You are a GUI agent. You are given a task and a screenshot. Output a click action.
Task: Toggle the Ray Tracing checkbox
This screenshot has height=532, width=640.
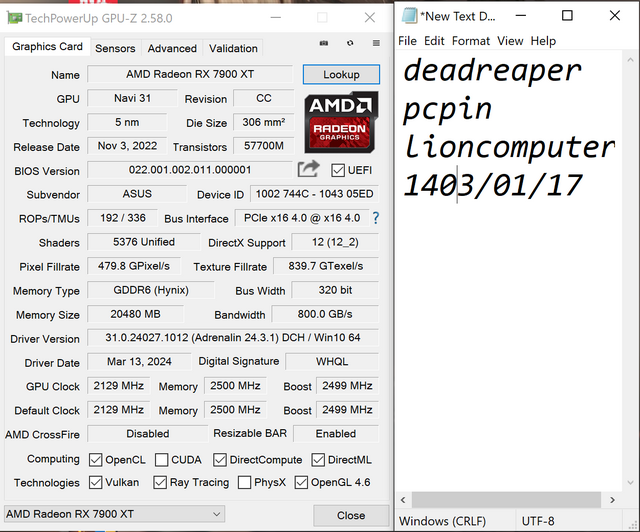(x=161, y=483)
